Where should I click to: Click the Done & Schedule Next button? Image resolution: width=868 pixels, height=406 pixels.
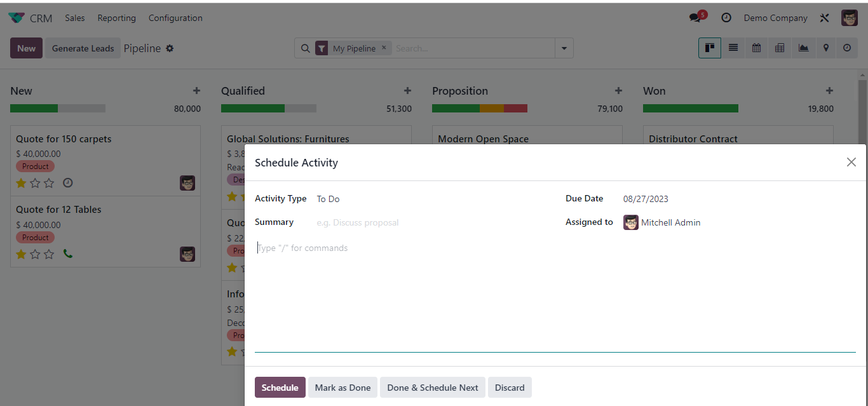433,388
